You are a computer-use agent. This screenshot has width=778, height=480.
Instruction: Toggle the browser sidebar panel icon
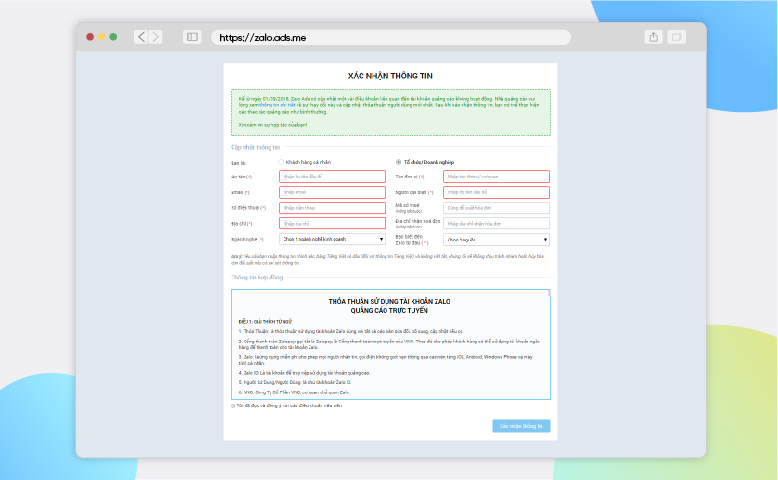[192, 37]
